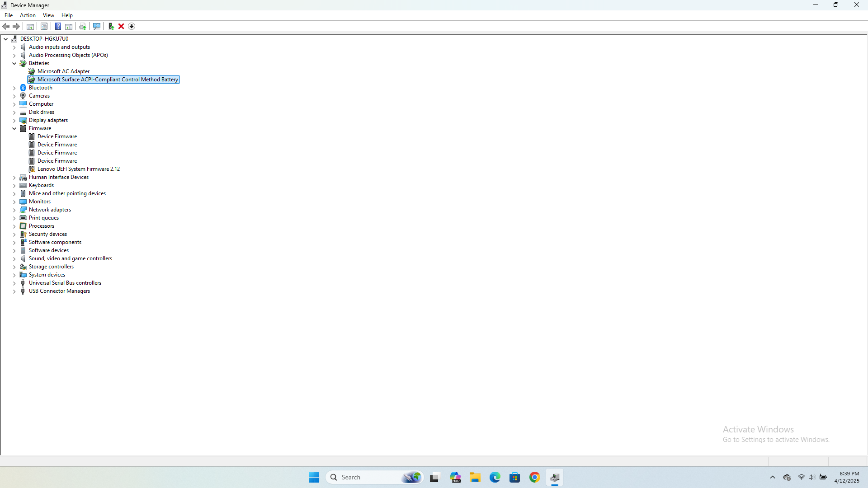Open Microsoft Edge from the taskbar
The width and height of the screenshot is (868, 488).
click(x=495, y=477)
